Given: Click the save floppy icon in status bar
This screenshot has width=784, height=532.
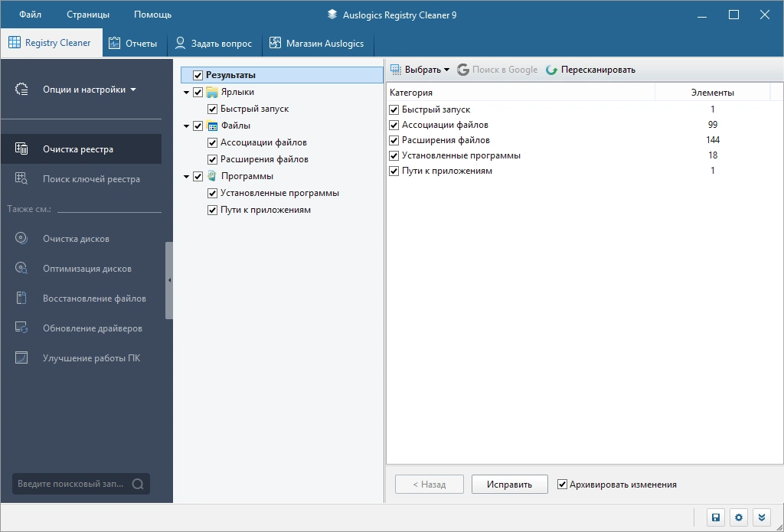Looking at the screenshot, I should pyautogui.click(x=716, y=517).
